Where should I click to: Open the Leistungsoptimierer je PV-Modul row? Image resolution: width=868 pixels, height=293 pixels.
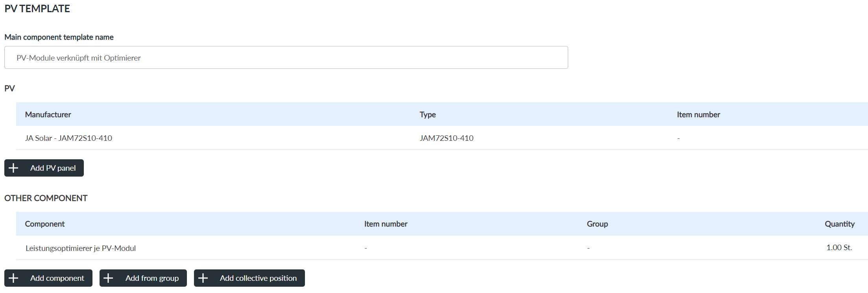(81, 248)
